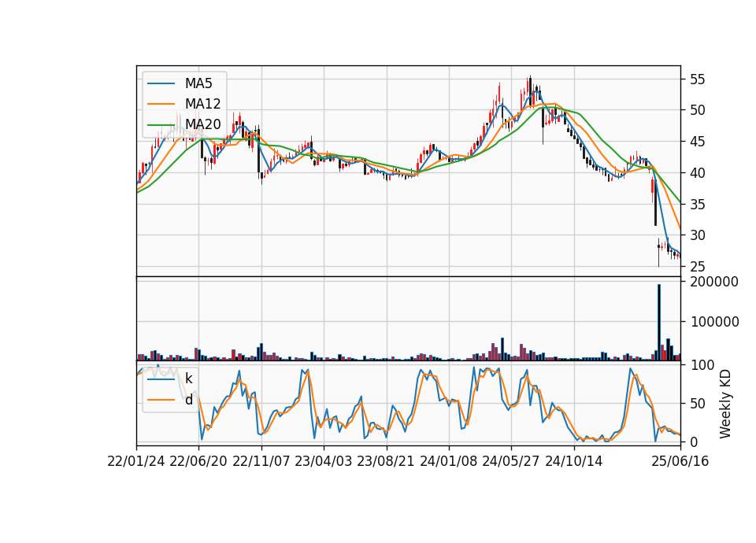This screenshot has width=756, height=543.
Task: Click the 25/06/16 date label
Action: tap(680, 461)
